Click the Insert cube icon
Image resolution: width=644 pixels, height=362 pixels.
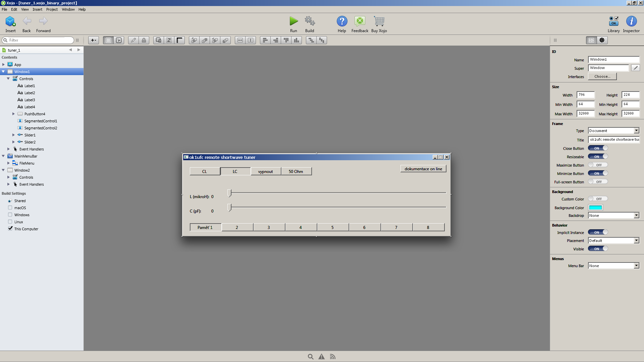pyautogui.click(x=10, y=21)
